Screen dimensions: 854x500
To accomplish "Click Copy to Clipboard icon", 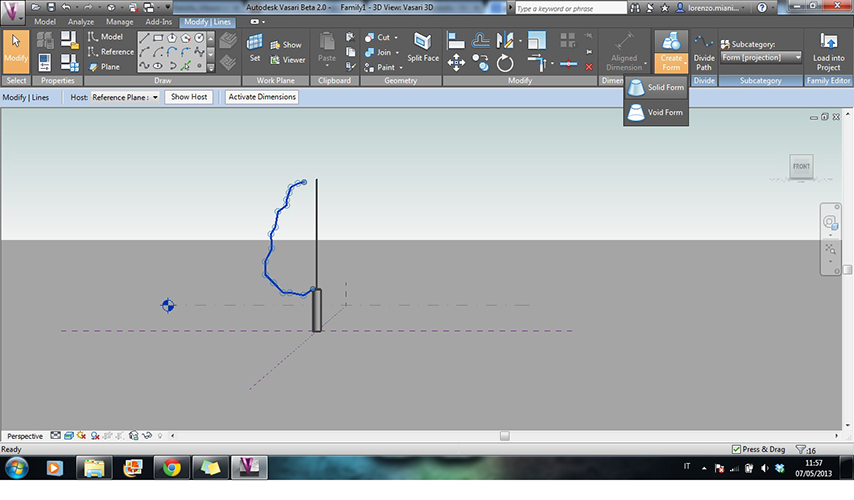I will [350, 52].
